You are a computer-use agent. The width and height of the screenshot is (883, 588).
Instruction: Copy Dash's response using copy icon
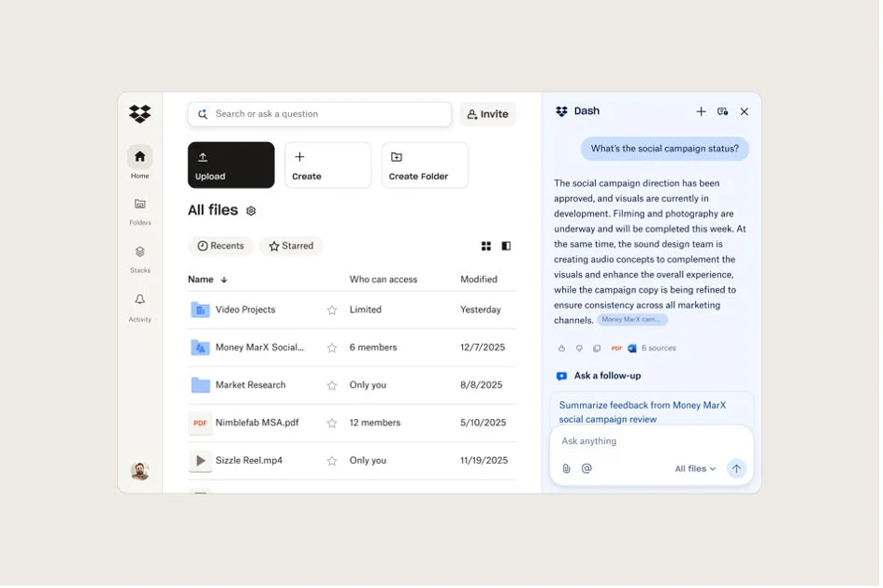pyautogui.click(x=596, y=347)
